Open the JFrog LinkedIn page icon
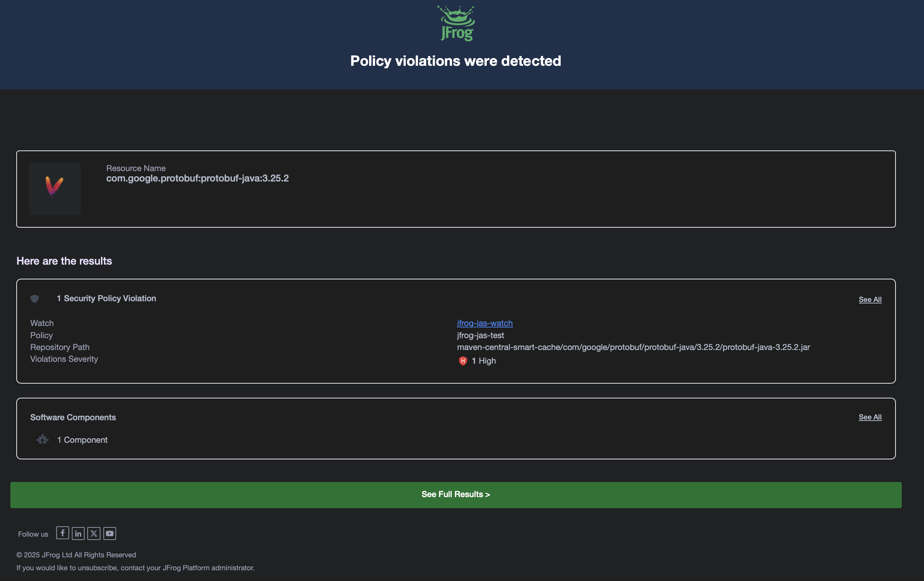924x581 pixels. click(78, 533)
